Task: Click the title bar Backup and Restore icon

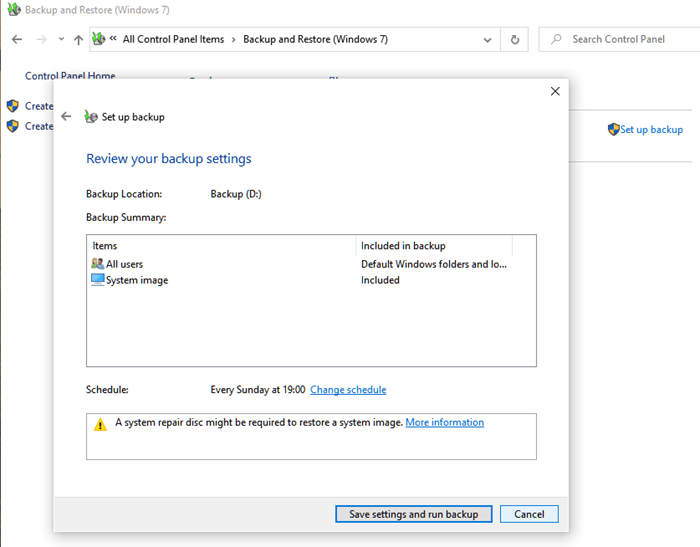Action: (14, 9)
